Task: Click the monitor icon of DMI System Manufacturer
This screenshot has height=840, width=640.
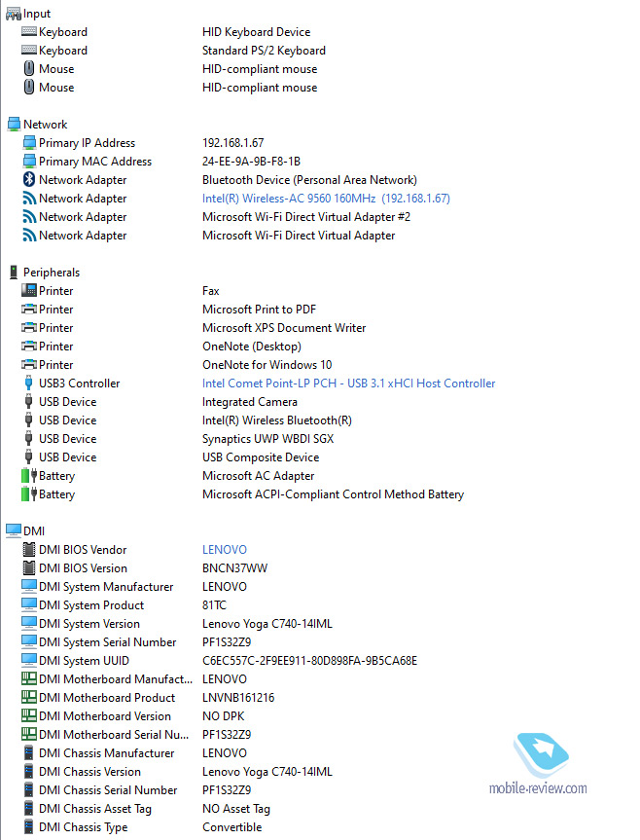Action: [x=29, y=587]
